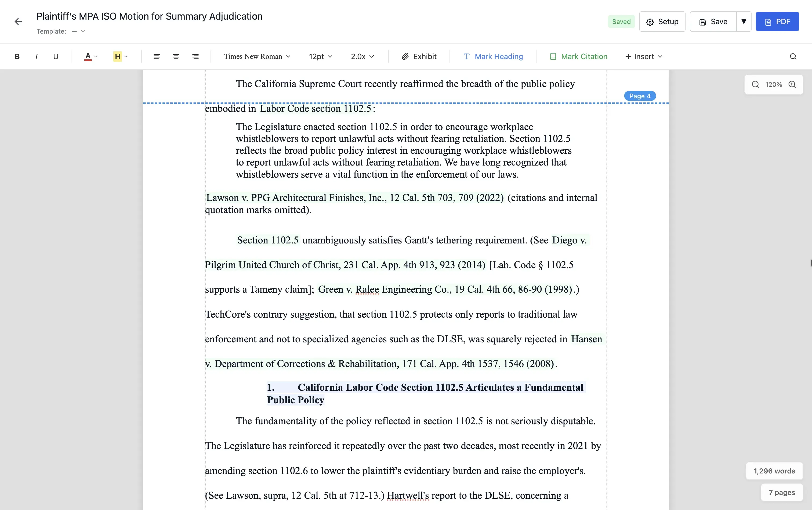Click the Mark Heading button
812x510 pixels.
click(493, 56)
